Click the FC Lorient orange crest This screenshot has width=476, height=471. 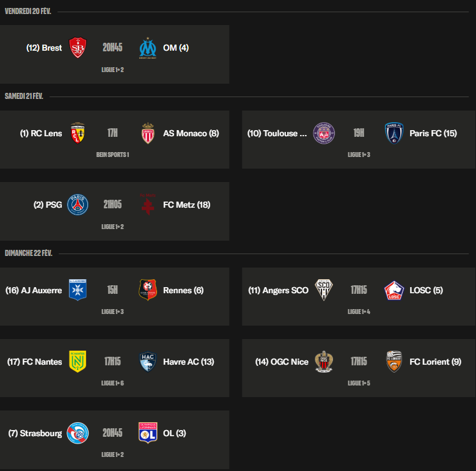(x=394, y=362)
